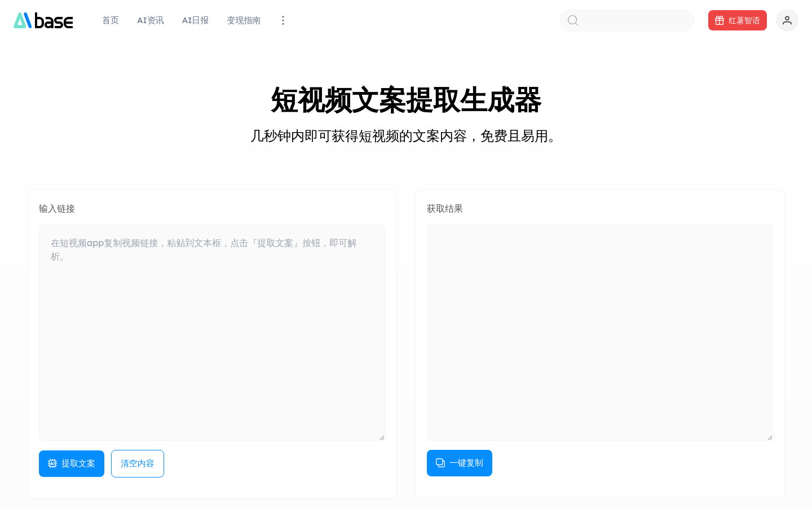Click the gift icon on 红薯智语 button

pyautogui.click(x=720, y=20)
